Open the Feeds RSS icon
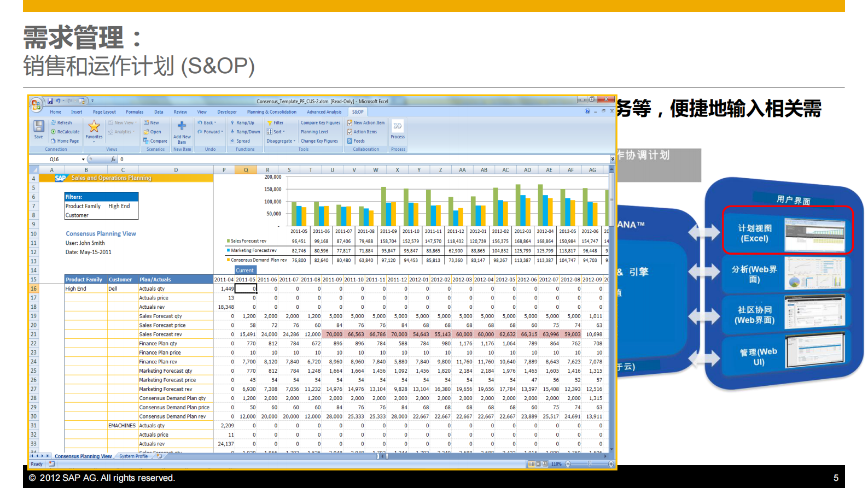This screenshot has height=488, width=868. [x=349, y=141]
